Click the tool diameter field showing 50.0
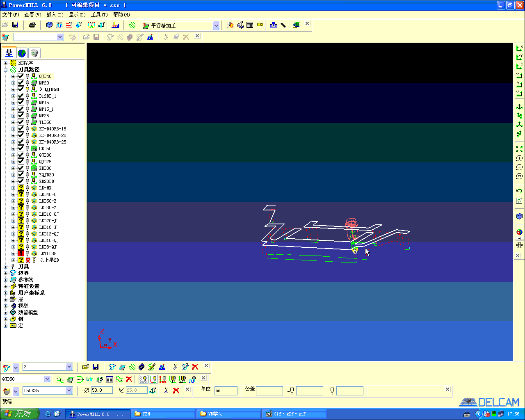 102,390
